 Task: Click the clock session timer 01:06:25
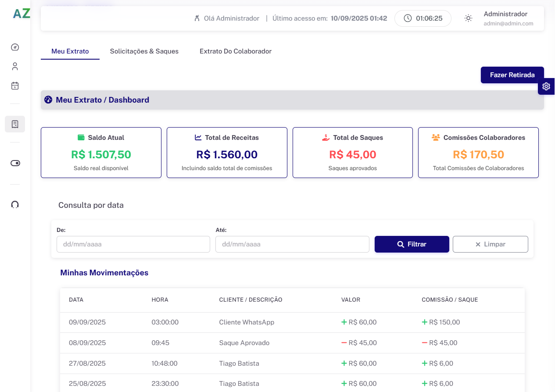423,18
